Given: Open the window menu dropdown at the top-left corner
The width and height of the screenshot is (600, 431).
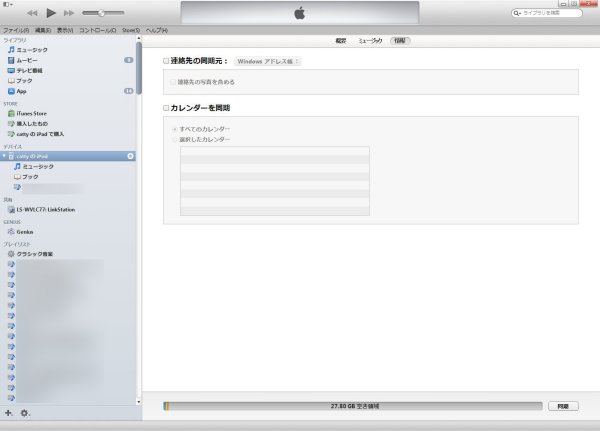Looking at the screenshot, I should click(x=8, y=4).
